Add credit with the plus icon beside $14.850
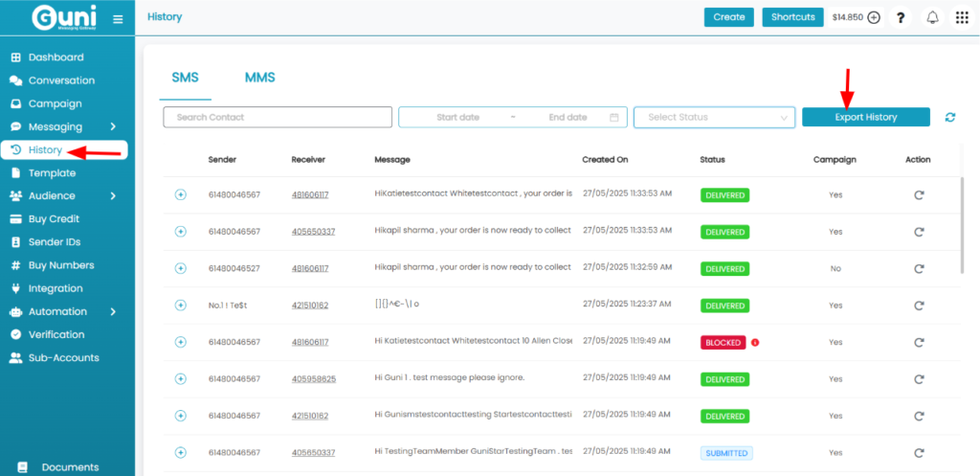 click(x=874, y=17)
